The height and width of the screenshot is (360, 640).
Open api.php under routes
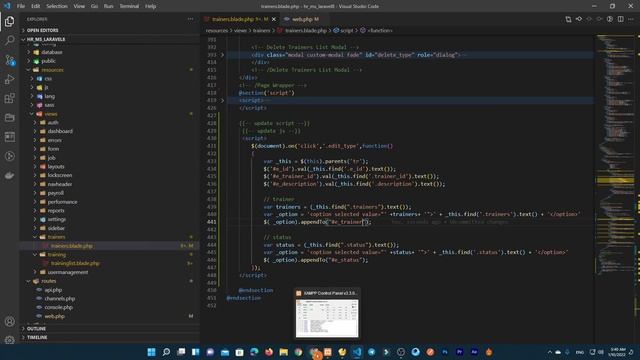pyautogui.click(x=53, y=290)
